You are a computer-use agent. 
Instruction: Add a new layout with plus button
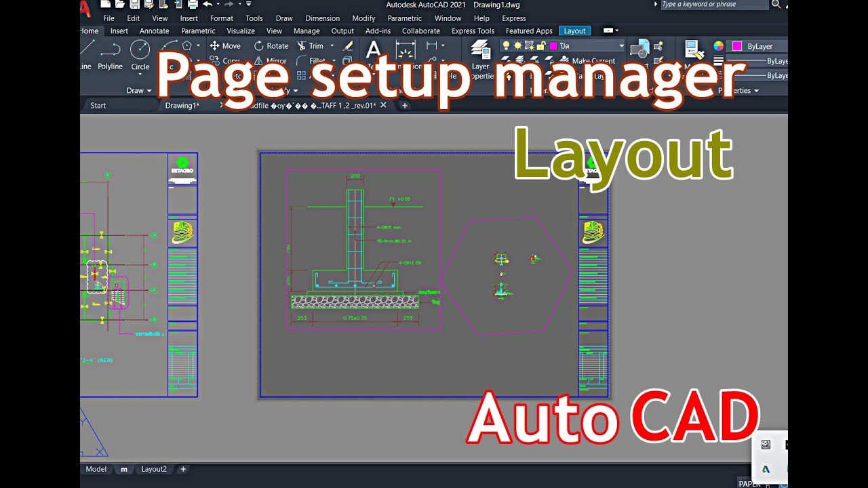pyautogui.click(x=183, y=469)
